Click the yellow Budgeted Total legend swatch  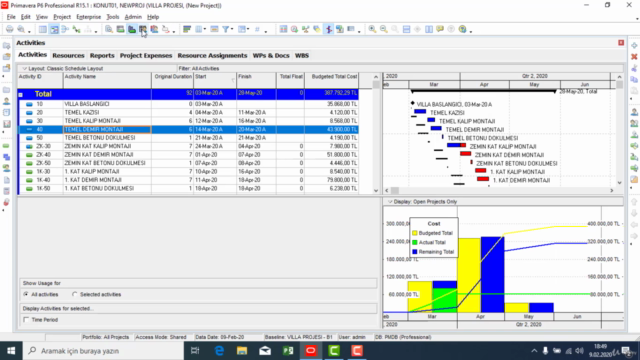(x=415, y=233)
